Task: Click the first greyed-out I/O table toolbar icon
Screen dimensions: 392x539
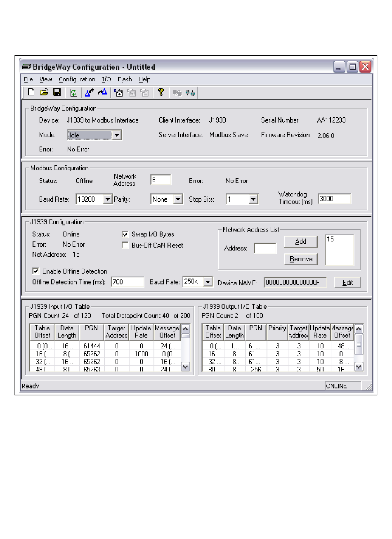Action: pos(132,92)
